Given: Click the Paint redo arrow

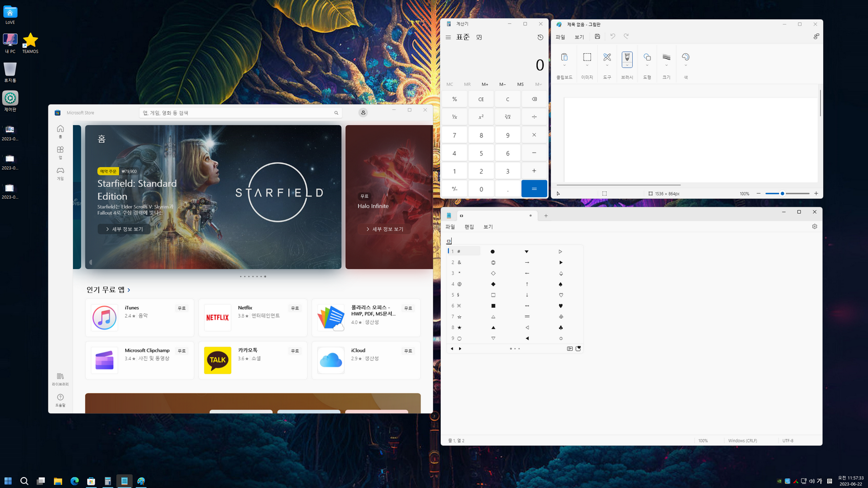Looking at the screenshot, I should coord(626,36).
